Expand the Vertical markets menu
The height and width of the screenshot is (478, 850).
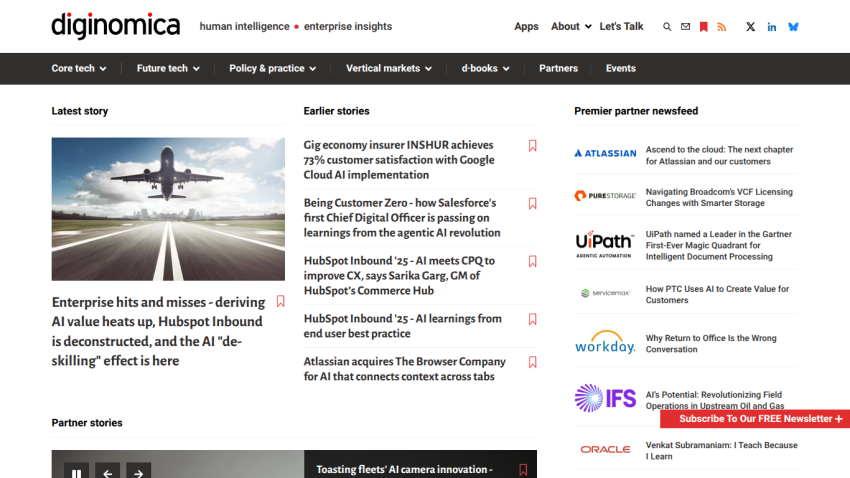point(389,68)
